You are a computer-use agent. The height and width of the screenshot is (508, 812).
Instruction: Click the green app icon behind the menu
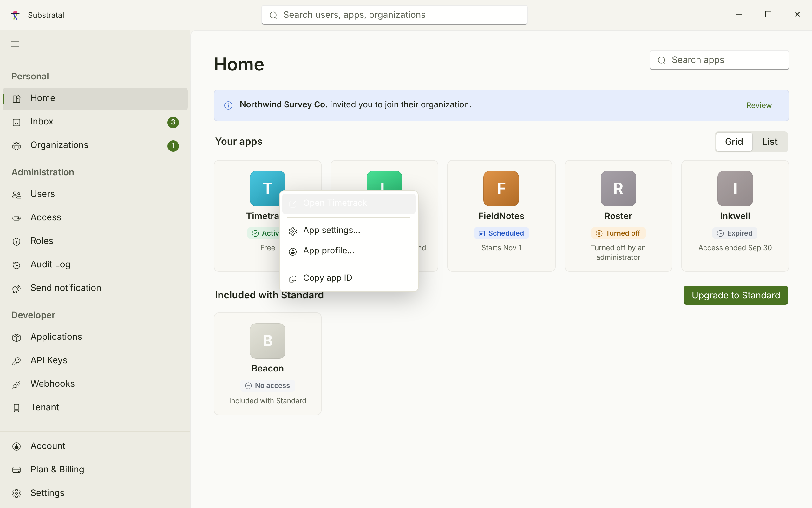click(x=384, y=181)
